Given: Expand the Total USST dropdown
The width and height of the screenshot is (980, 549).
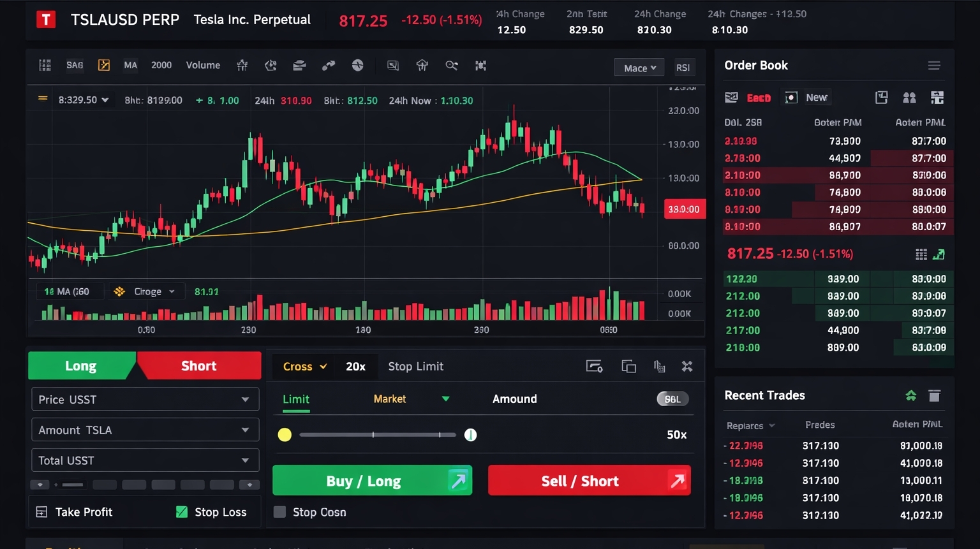Looking at the screenshot, I should click(x=145, y=460).
